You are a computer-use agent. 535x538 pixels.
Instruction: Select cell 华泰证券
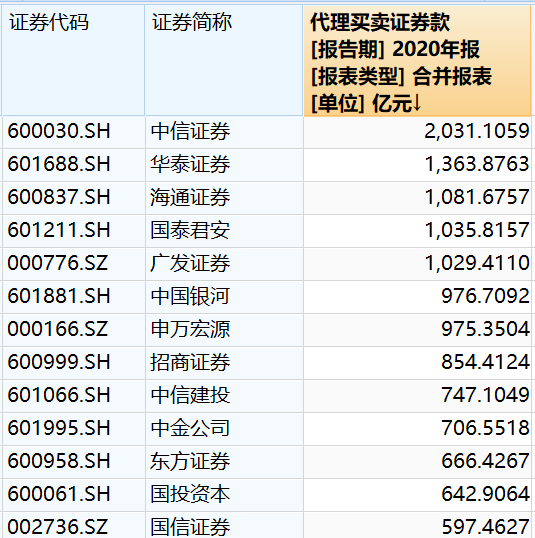[224, 165]
